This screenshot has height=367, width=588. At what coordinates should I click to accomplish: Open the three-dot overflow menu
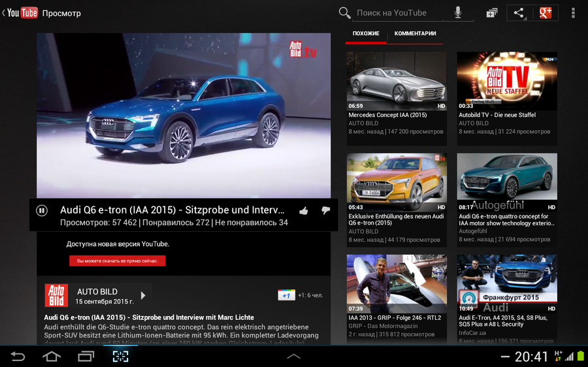pos(573,13)
